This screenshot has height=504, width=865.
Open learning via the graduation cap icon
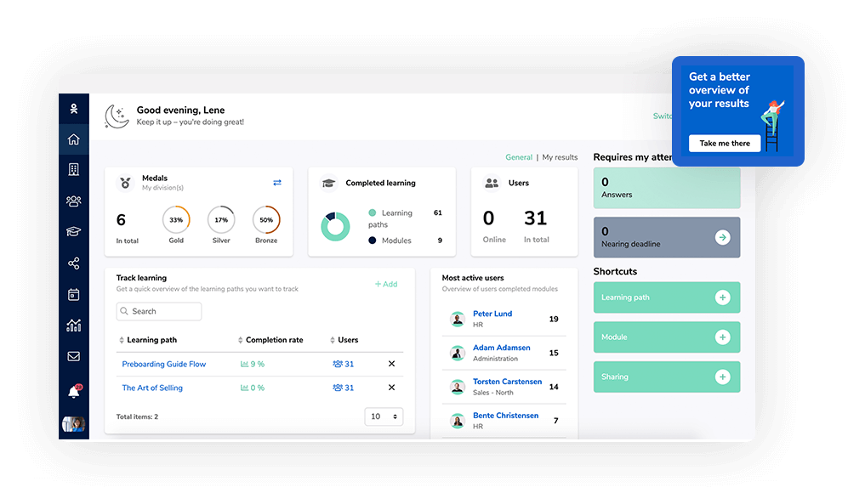(x=74, y=231)
